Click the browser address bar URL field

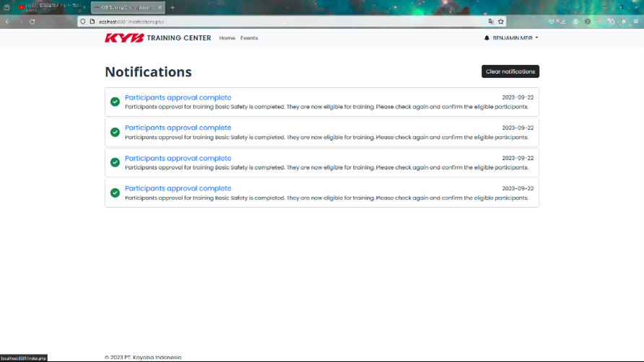289,22
